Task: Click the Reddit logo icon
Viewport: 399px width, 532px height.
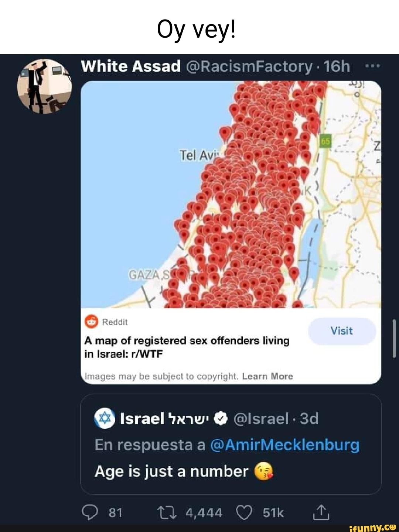Action: click(x=91, y=322)
